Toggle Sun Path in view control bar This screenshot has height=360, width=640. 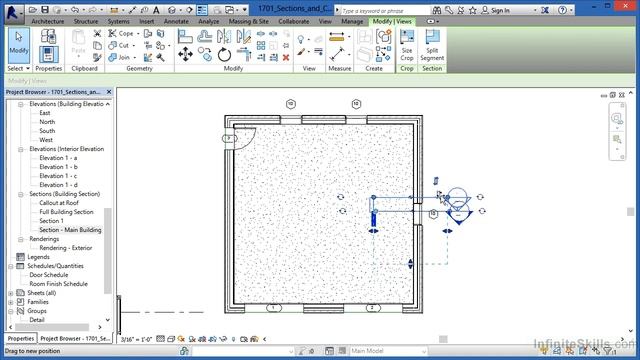[181, 339]
